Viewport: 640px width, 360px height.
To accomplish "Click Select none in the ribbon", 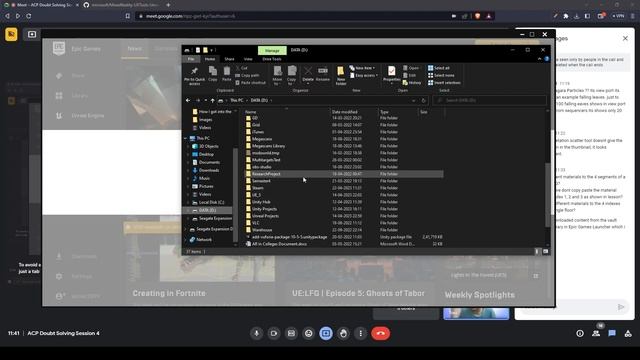I will pos(441,76).
